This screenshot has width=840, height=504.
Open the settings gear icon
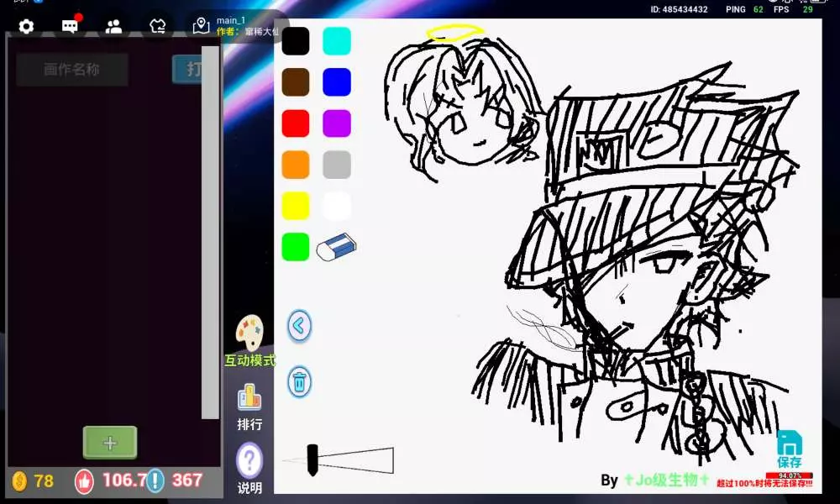(x=26, y=26)
